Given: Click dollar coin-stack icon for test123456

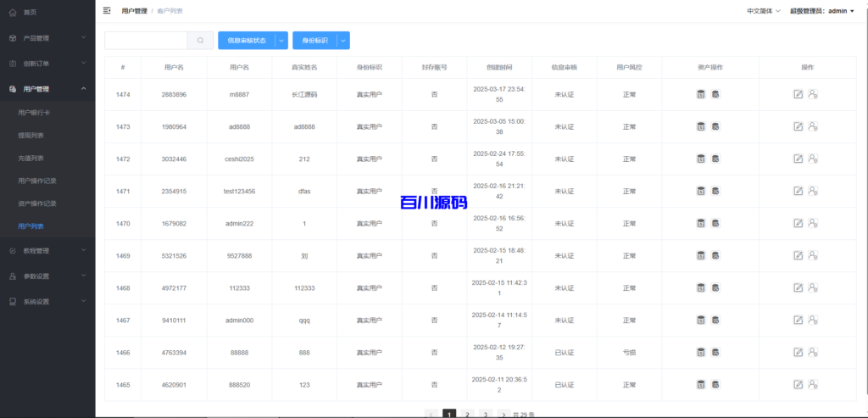Looking at the screenshot, I should click(x=701, y=191).
